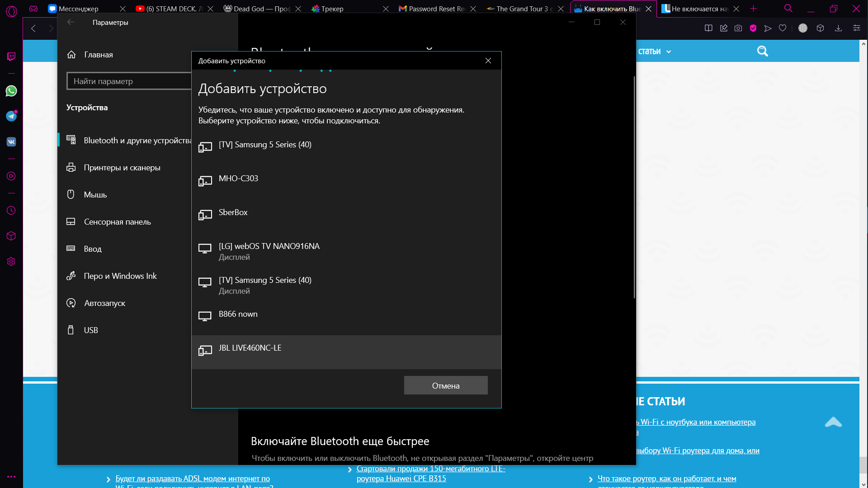The image size is (868, 488).
Task: Open the player icon in Opera sidebar
Action: pos(11,176)
